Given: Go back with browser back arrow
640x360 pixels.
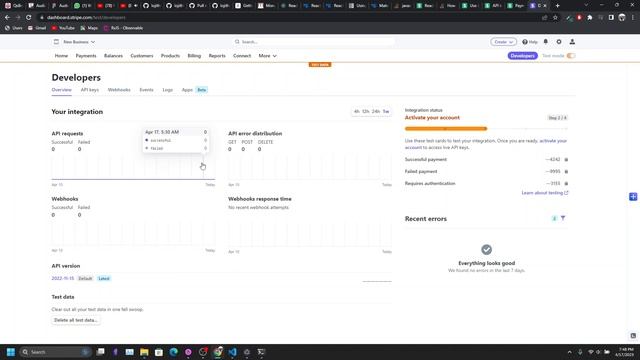Looking at the screenshot, I should (7, 18).
